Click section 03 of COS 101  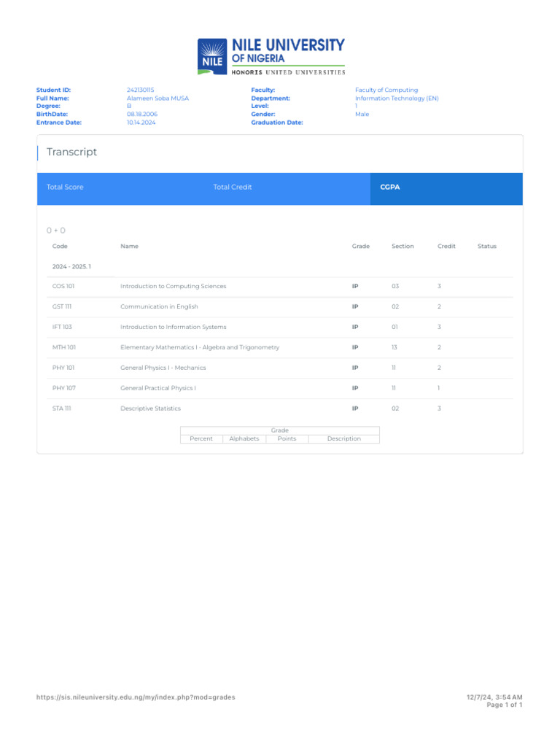tap(395, 286)
